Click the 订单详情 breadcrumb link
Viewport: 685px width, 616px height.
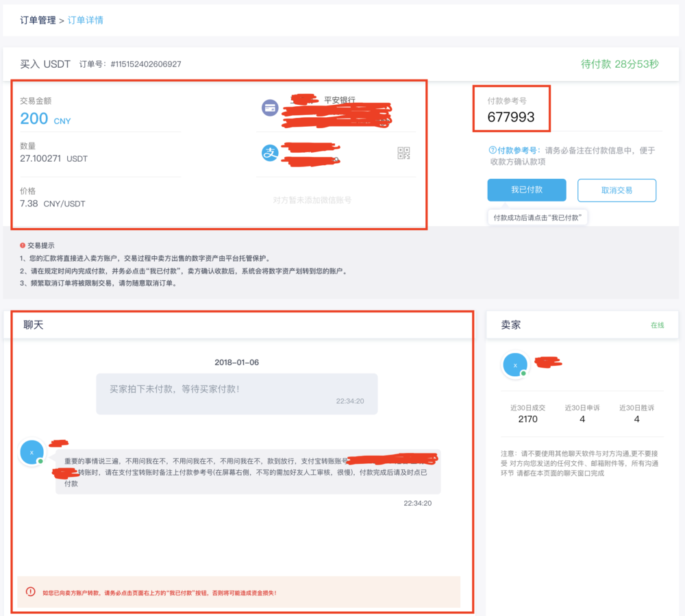pos(84,21)
